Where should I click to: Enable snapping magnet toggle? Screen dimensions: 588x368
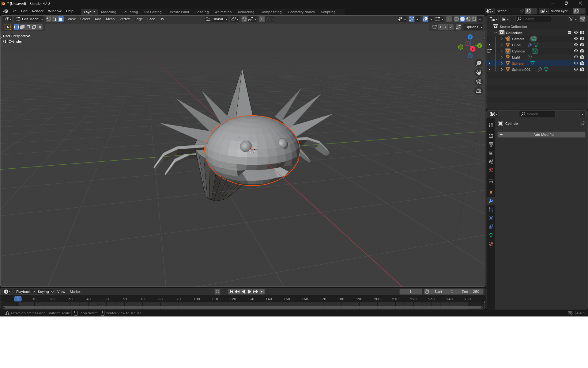click(244, 19)
